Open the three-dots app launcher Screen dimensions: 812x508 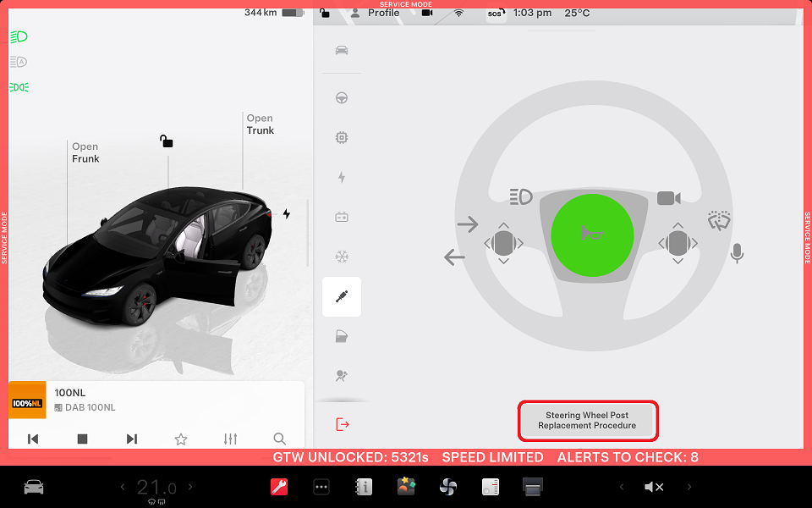click(x=321, y=487)
